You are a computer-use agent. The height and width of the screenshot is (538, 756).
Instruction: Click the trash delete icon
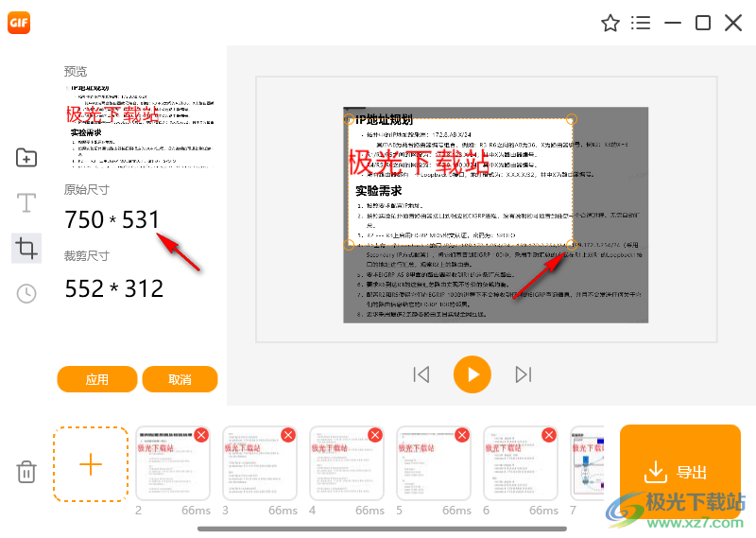26,471
